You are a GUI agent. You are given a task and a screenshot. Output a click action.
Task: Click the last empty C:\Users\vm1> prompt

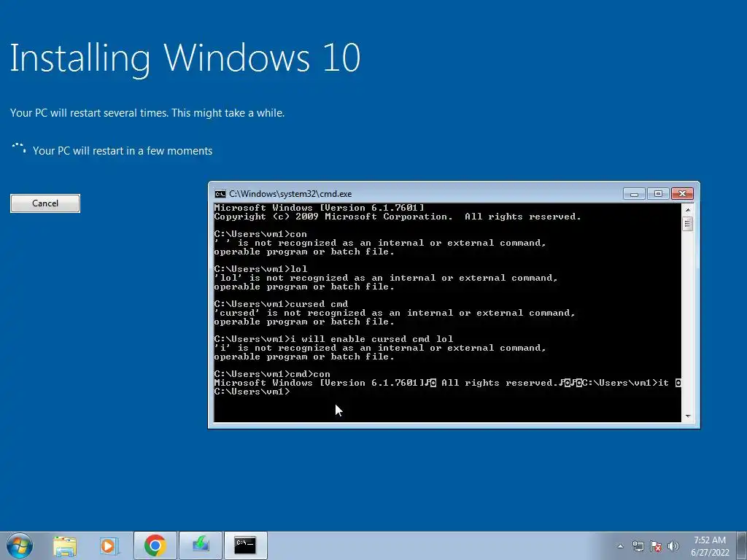coord(252,392)
